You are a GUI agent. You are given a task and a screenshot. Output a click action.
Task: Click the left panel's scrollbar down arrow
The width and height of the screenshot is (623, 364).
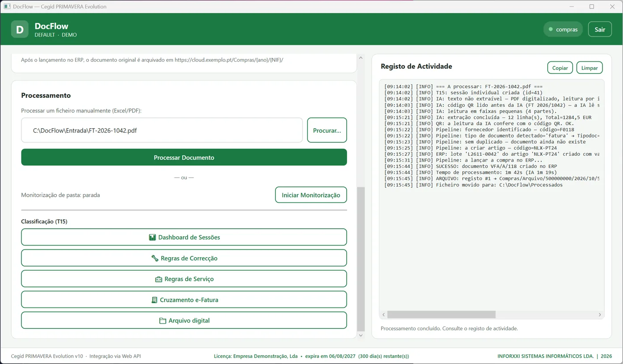pyautogui.click(x=361, y=335)
